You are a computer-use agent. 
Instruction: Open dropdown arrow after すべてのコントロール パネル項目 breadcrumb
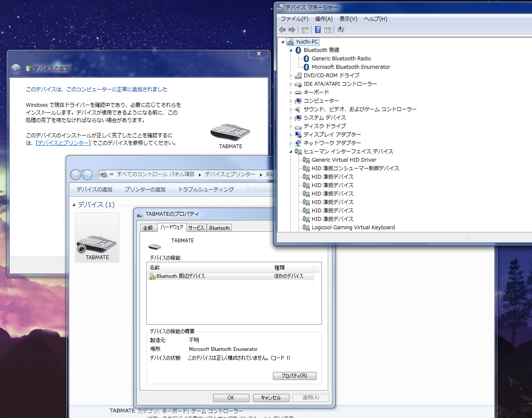[200, 174]
